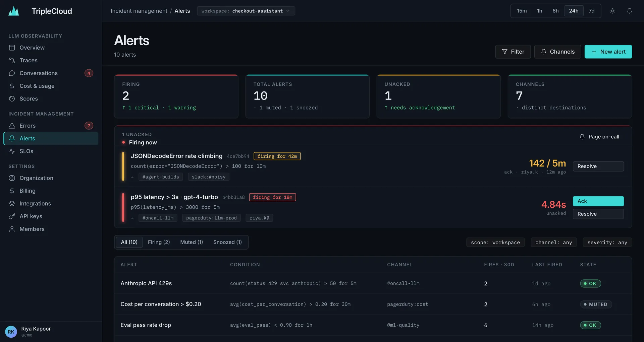Open Organization via its globe icon
The height and width of the screenshot is (342, 644).
(x=12, y=178)
